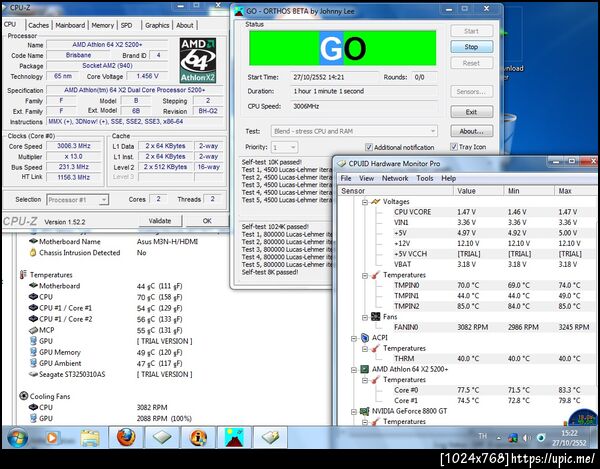Click the Voltages lightning icon in Hardware Monitor
Viewport: 600px width, 469px height.
tap(375, 201)
